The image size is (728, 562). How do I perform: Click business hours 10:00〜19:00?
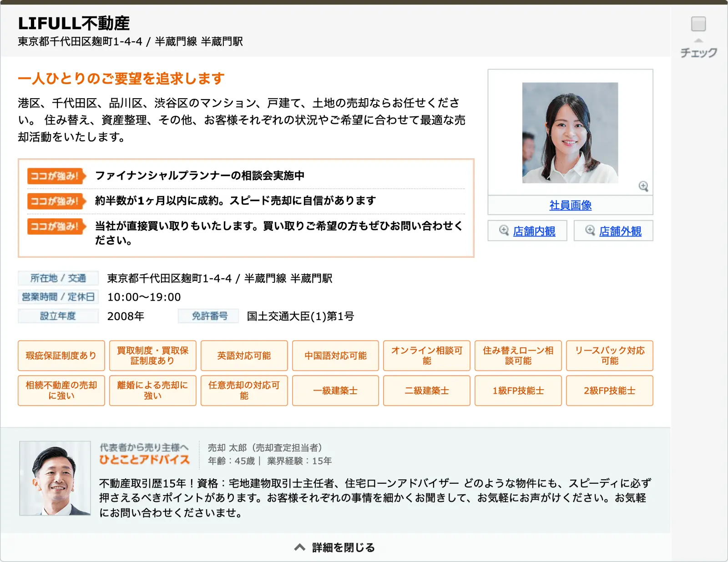coord(144,297)
